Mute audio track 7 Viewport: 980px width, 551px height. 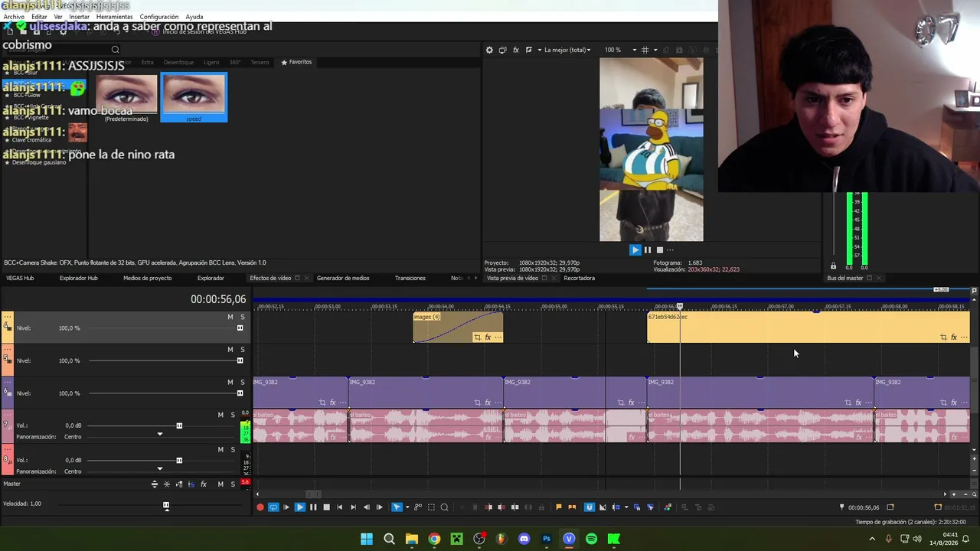220,415
